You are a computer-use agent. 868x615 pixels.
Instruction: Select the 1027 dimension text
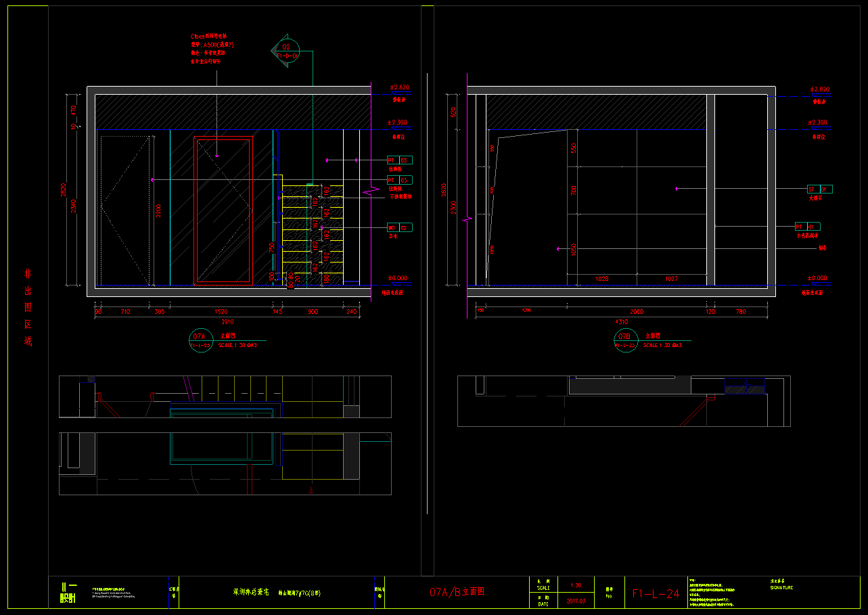671,279
